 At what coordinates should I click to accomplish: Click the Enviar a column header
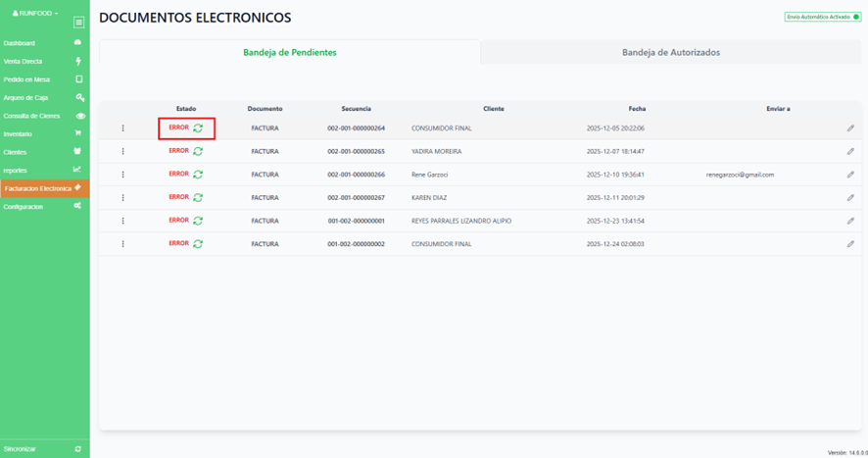pos(778,109)
